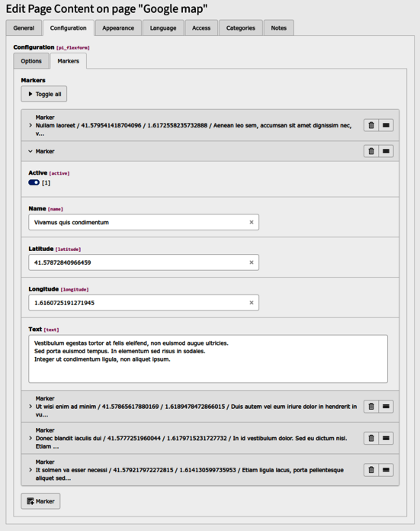Open the Categories tab
Screen dimensions: 420x531
coord(241,27)
